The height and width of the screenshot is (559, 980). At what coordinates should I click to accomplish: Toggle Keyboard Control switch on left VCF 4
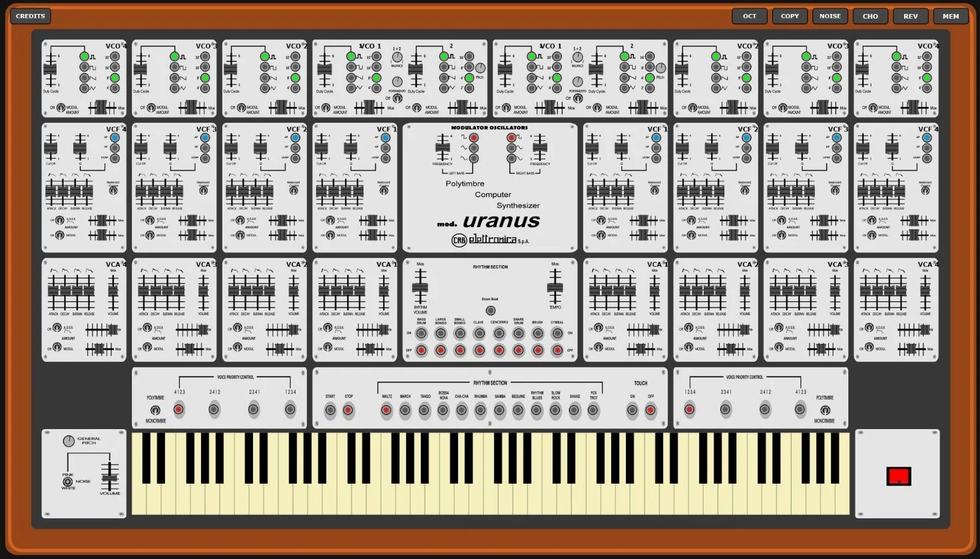pos(113,191)
